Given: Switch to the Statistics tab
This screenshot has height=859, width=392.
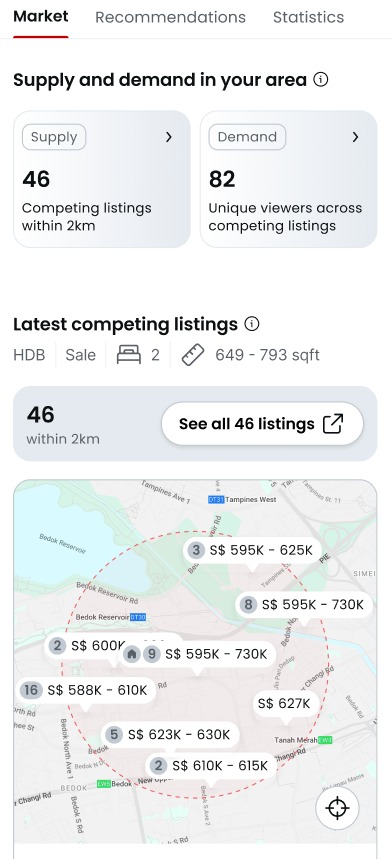Looking at the screenshot, I should (x=308, y=17).
